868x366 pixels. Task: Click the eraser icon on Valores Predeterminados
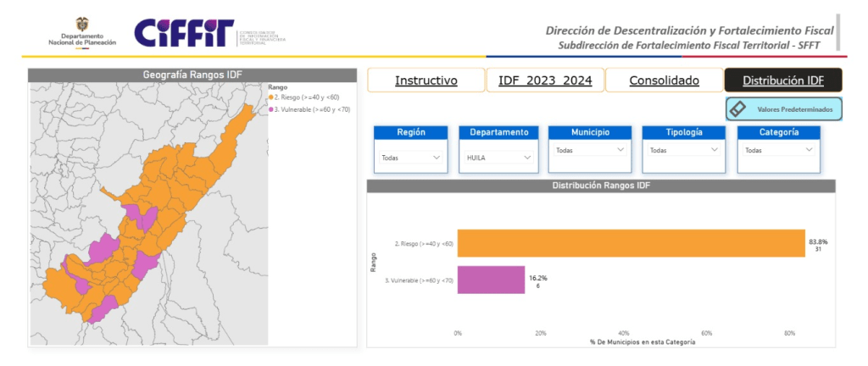pyautogui.click(x=738, y=109)
